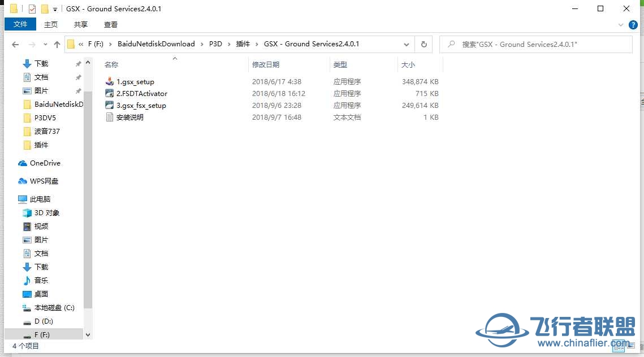Open the 桌面 desktop folder
Screen dimensions: 644x357
pos(36,294)
